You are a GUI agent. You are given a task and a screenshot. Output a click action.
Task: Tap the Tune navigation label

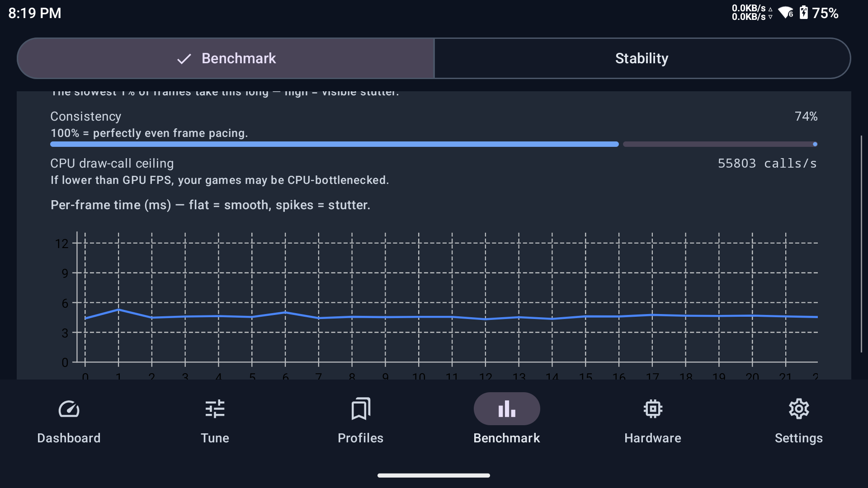pyautogui.click(x=215, y=438)
